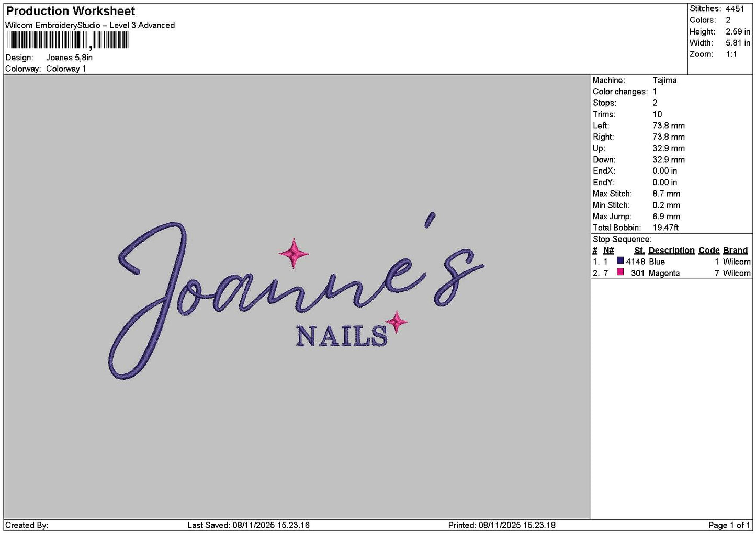Image resolution: width=756 pixels, height=534 pixels.
Task: Click 'Last Saved: 08/11/2025 15.23.16' footer text
Action: coord(249,525)
